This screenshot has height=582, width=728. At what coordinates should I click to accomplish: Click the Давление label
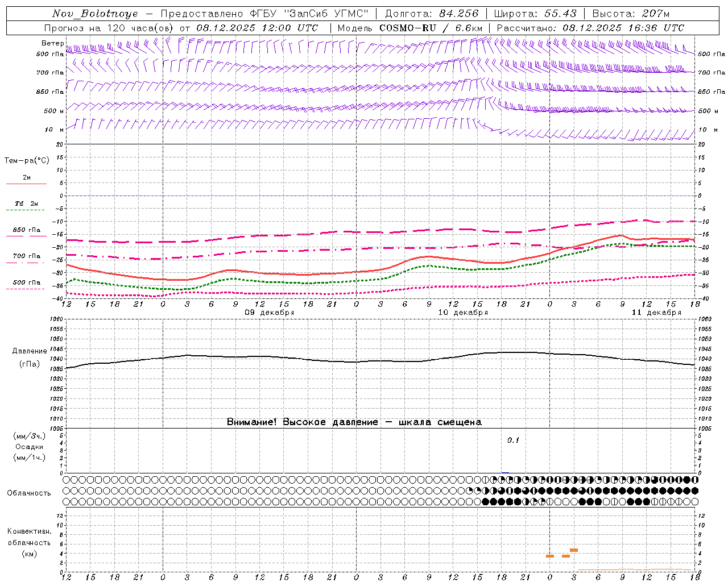coord(30,351)
